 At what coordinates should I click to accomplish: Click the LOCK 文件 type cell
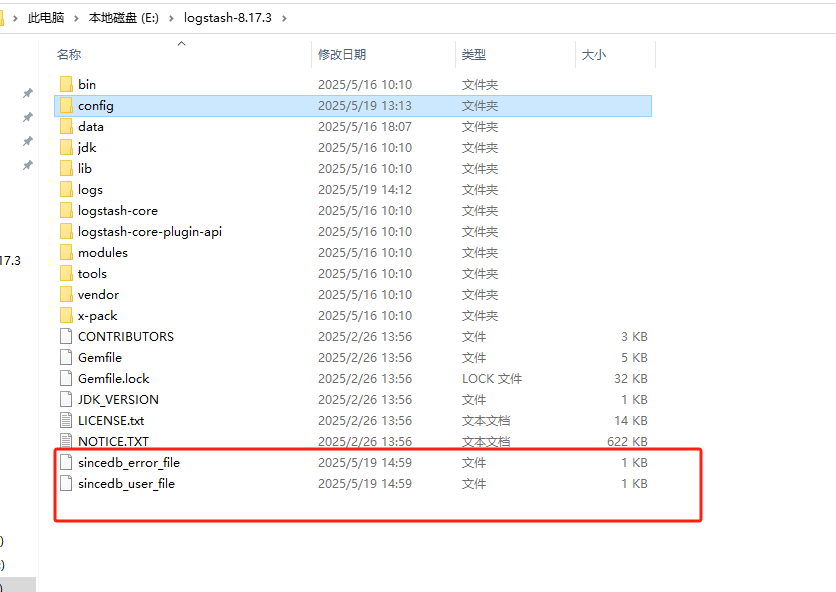click(492, 379)
